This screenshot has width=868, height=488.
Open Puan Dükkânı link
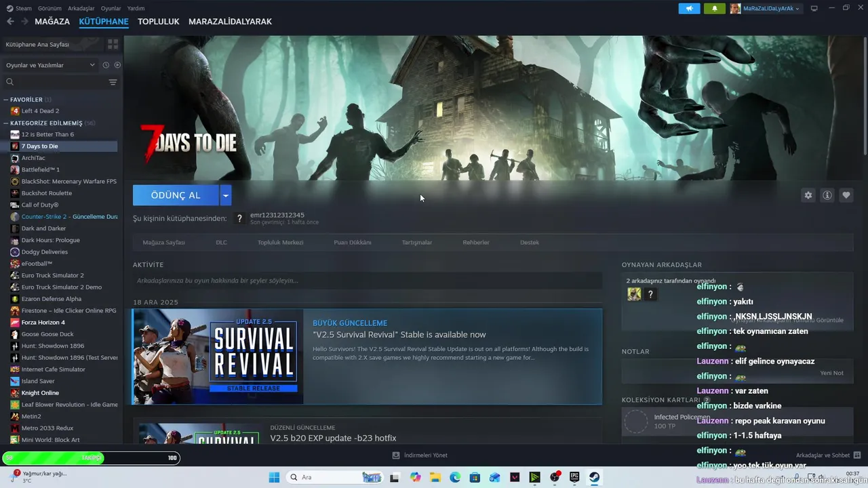coord(353,242)
